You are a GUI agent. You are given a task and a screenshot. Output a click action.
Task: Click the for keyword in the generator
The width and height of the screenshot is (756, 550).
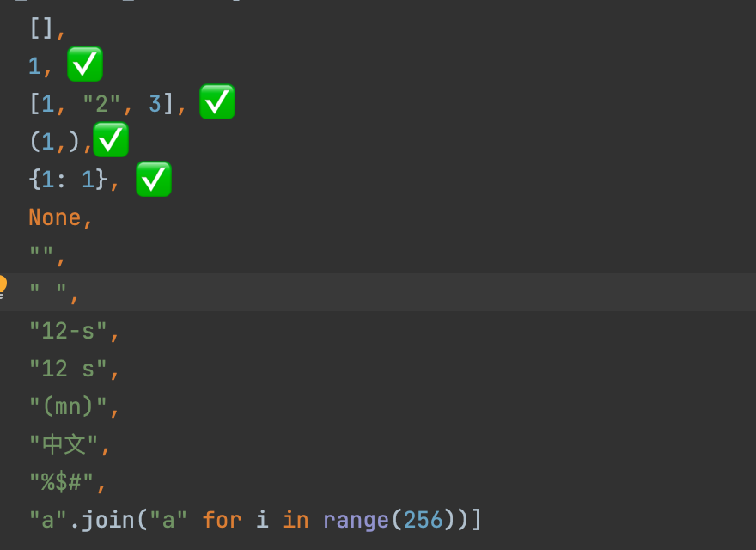[x=222, y=520]
